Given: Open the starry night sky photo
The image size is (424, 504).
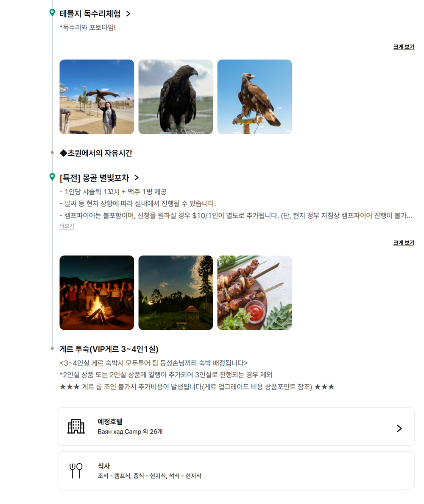Looking at the screenshot, I should pos(176,293).
